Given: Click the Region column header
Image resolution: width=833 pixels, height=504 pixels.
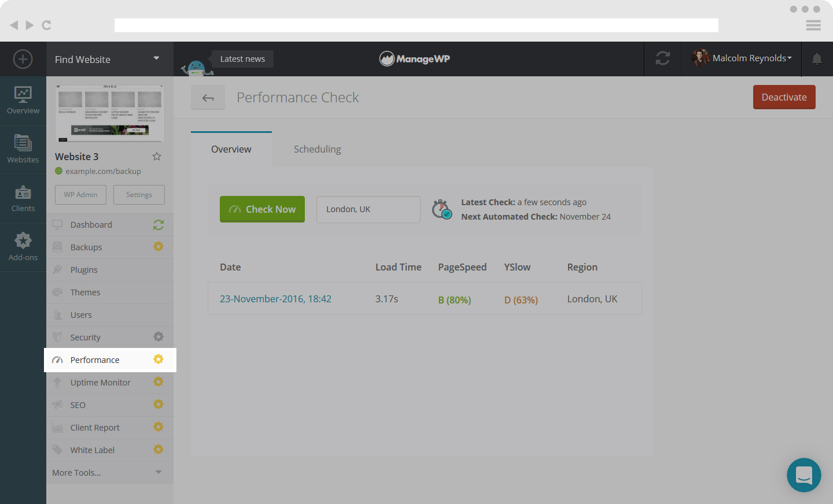Looking at the screenshot, I should [583, 267].
